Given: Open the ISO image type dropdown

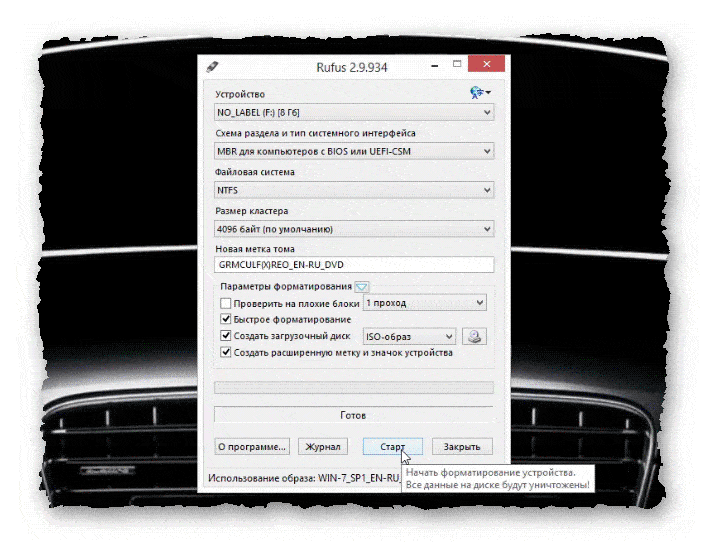Looking at the screenshot, I should [409, 337].
